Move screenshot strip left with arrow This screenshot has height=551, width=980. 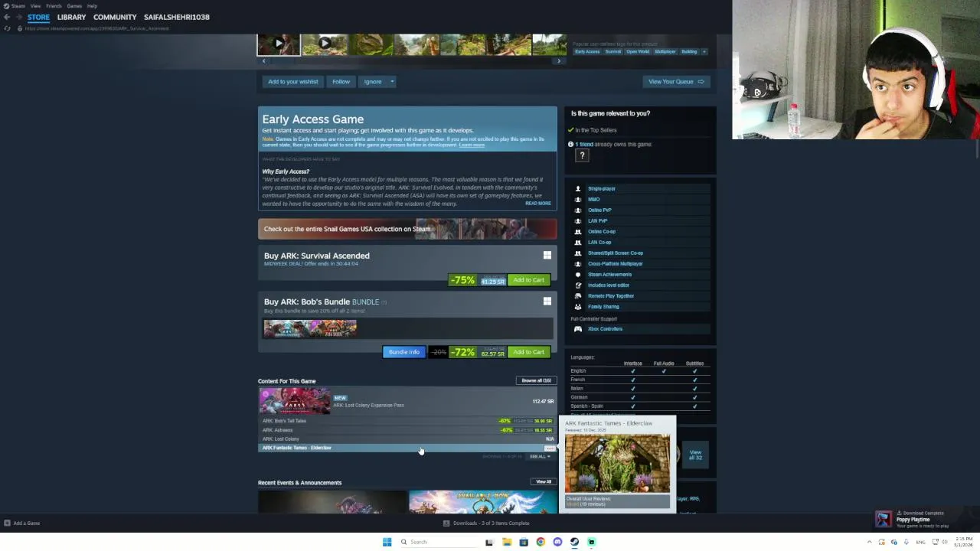[x=263, y=61]
